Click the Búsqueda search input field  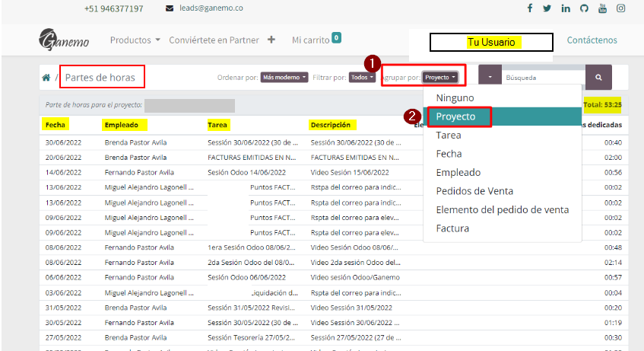click(543, 77)
